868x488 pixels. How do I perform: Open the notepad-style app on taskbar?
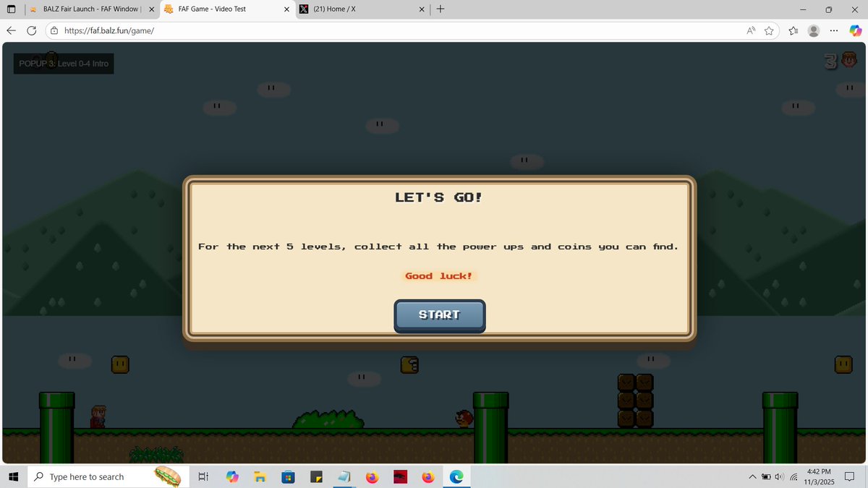344,476
